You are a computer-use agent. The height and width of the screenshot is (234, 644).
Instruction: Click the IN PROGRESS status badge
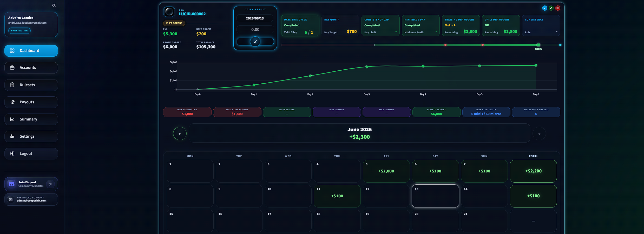tap(174, 23)
